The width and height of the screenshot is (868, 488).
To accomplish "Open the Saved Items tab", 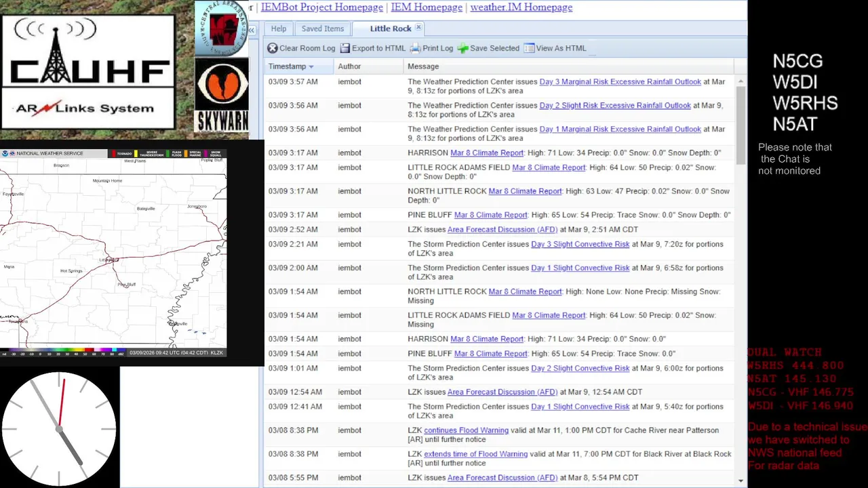I will pyautogui.click(x=323, y=28).
